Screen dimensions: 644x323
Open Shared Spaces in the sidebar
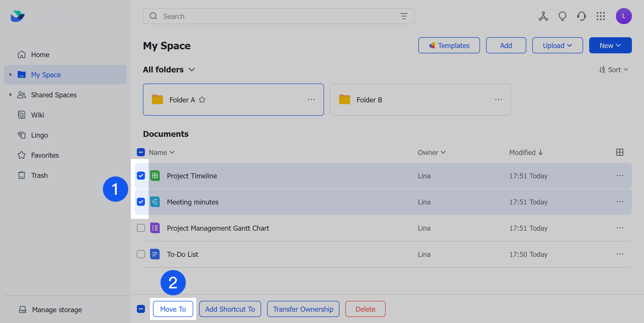(54, 95)
